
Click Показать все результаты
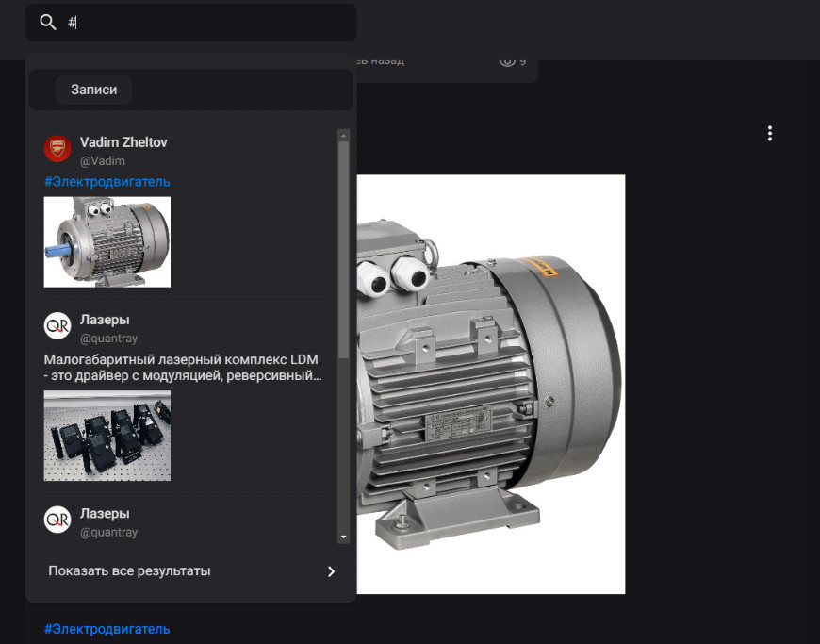point(129,570)
